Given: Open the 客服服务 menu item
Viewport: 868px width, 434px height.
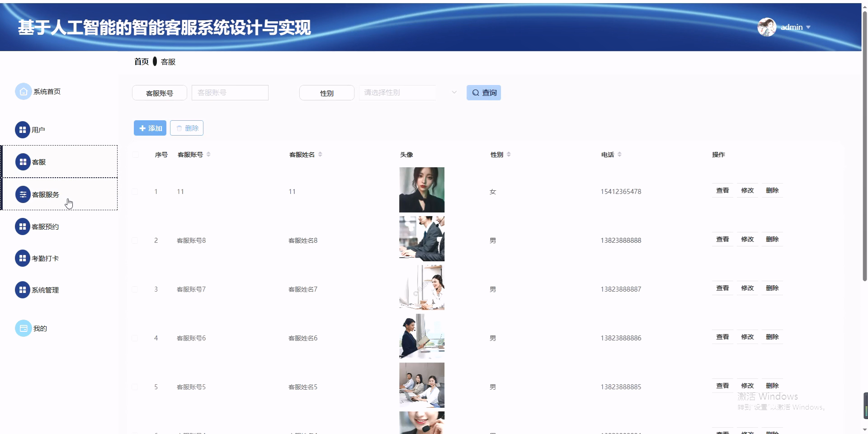Looking at the screenshot, I should click(x=60, y=194).
